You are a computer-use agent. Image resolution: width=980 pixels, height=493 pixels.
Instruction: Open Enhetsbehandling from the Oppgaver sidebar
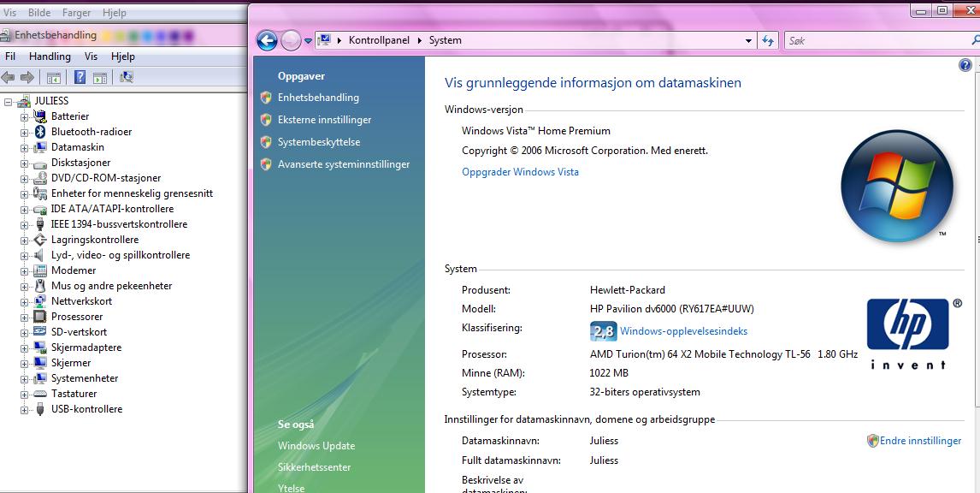click(x=318, y=98)
